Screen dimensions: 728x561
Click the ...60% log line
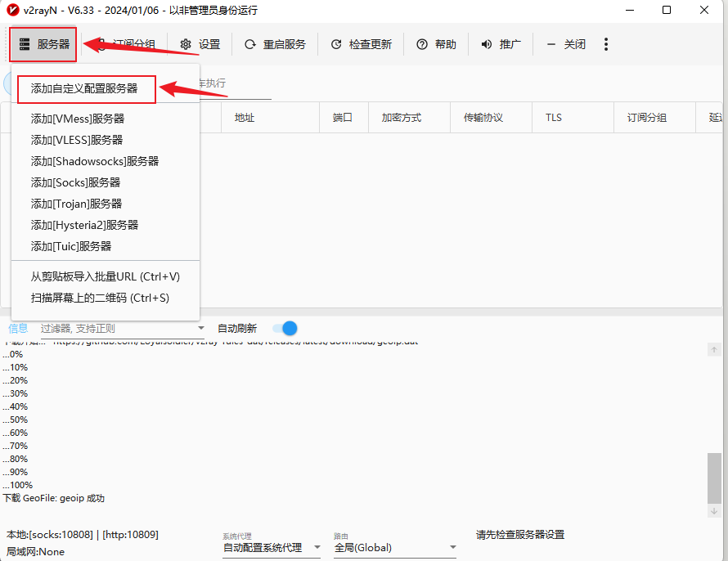(16, 433)
